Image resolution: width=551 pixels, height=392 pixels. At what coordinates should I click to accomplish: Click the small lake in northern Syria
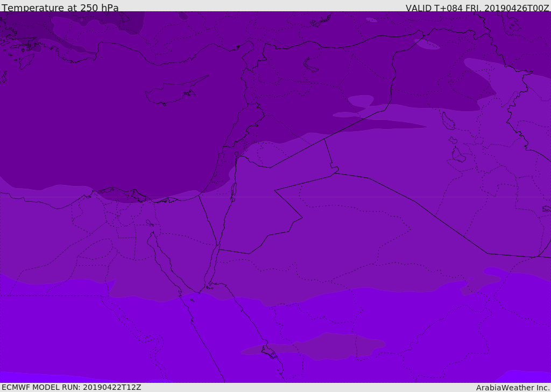(311, 65)
